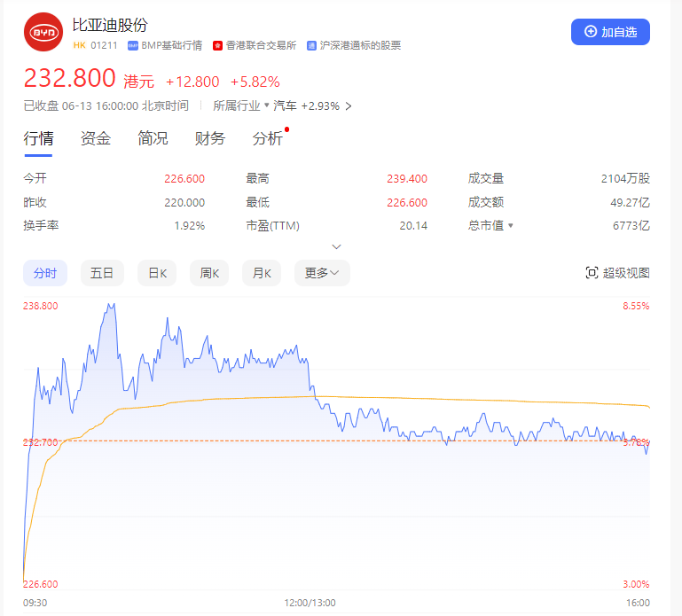The width and height of the screenshot is (682, 616).
Task: Click 昨收 value 220.000
Action: (x=184, y=203)
